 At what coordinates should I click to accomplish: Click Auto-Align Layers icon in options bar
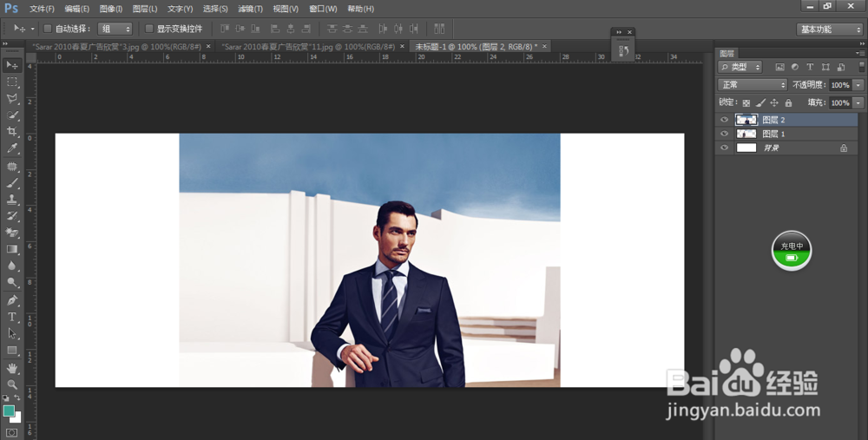tap(439, 29)
